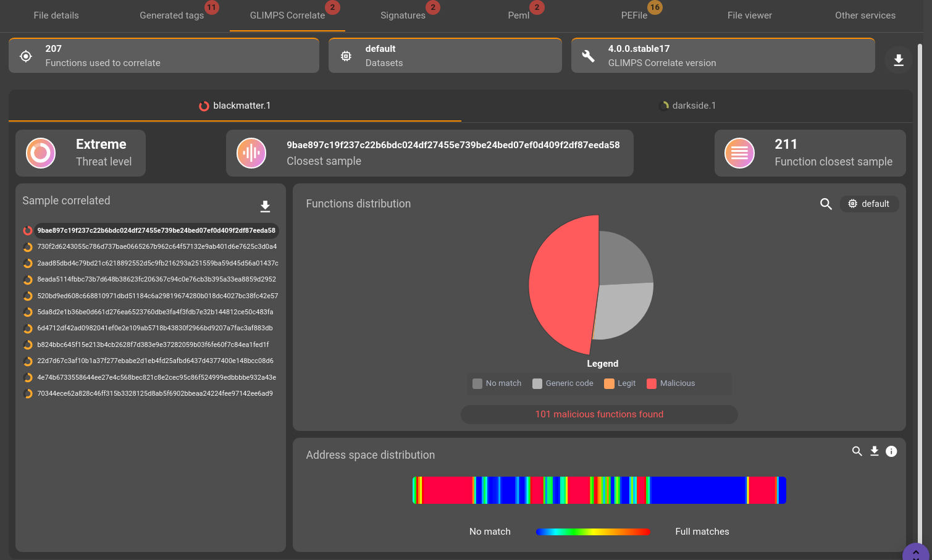This screenshot has width=932, height=560.
Task: Select correlated sample starting 730f2d6243055c
Action: tap(157, 246)
